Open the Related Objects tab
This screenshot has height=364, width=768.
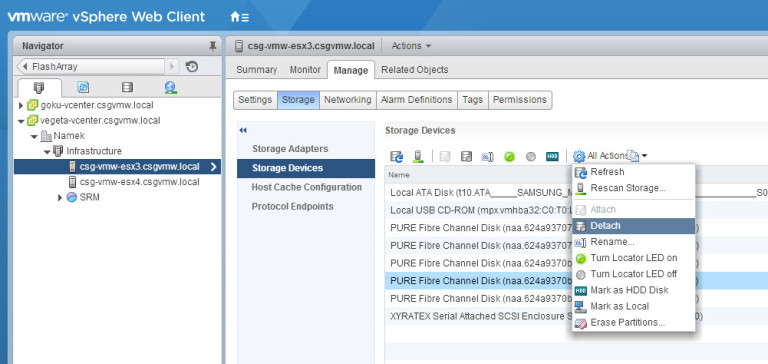pos(415,70)
